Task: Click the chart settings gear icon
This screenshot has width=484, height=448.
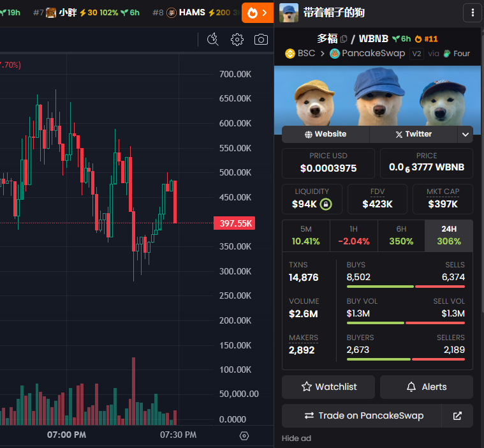Action: click(237, 40)
